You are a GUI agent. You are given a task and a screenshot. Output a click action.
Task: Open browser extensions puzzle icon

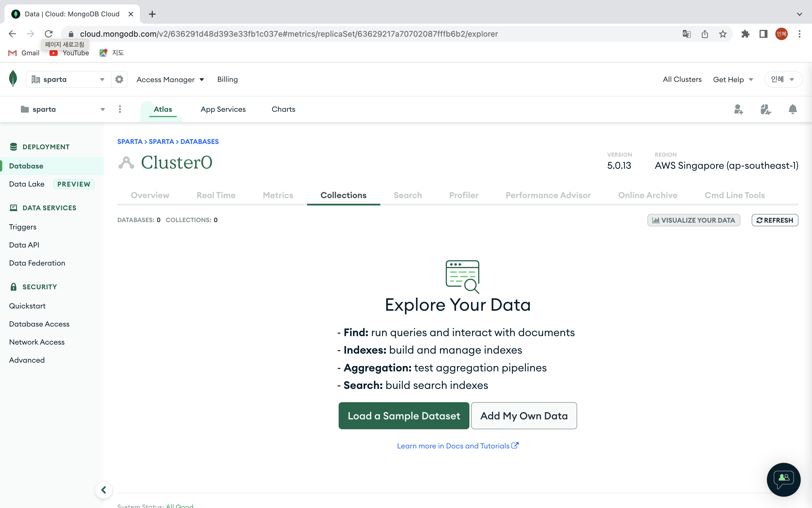[745, 34]
